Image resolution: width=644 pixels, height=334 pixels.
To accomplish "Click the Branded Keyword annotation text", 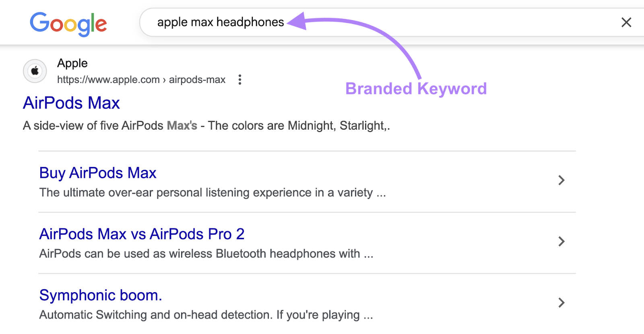I will click(416, 89).
